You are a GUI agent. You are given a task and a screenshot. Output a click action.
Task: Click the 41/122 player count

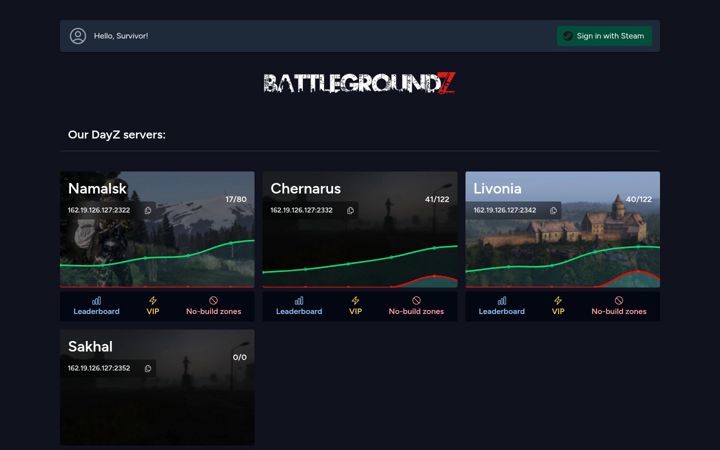tap(437, 199)
